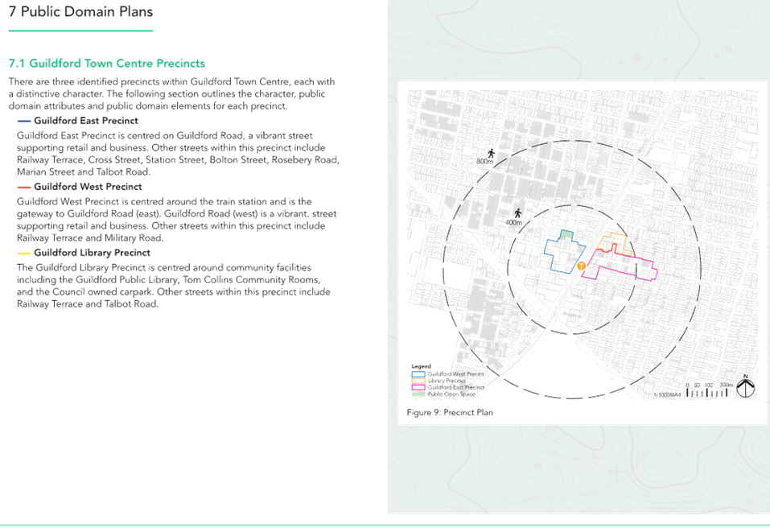Image resolution: width=770 pixels, height=532 pixels.
Task: Click 'Guildford East Precinct' legend label on map
Action: [x=455, y=387]
